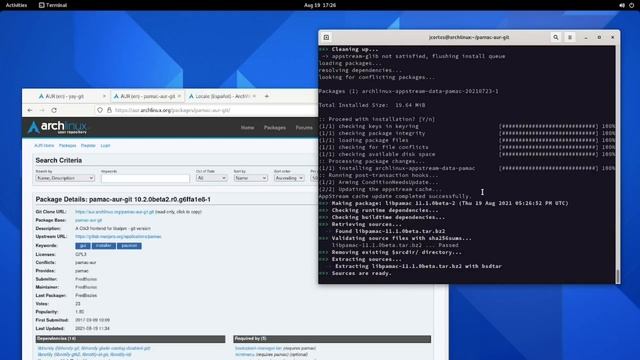Click the Last Updated date value
Viewport: 640px width, 360px height.
pos(92,328)
